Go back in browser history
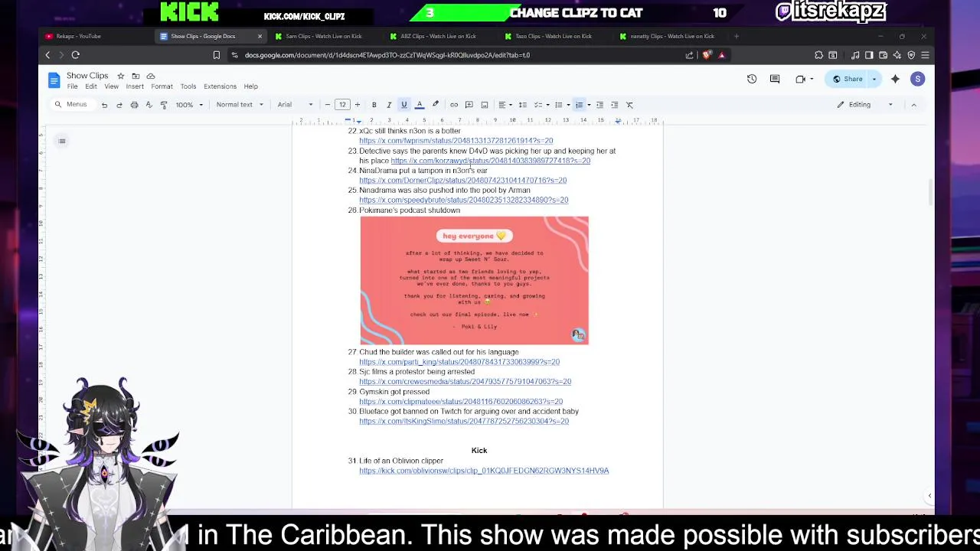This screenshot has width=980, height=551. coord(47,55)
